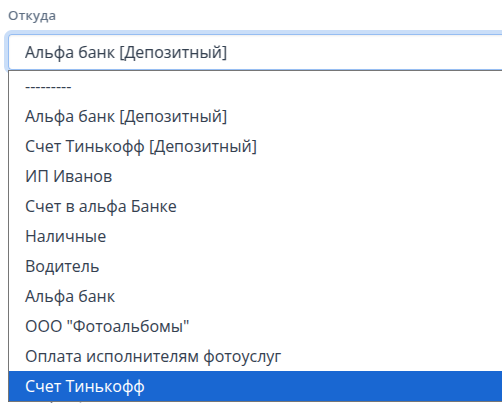Choose plain 'Альфа банк' list item

(255, 296)
